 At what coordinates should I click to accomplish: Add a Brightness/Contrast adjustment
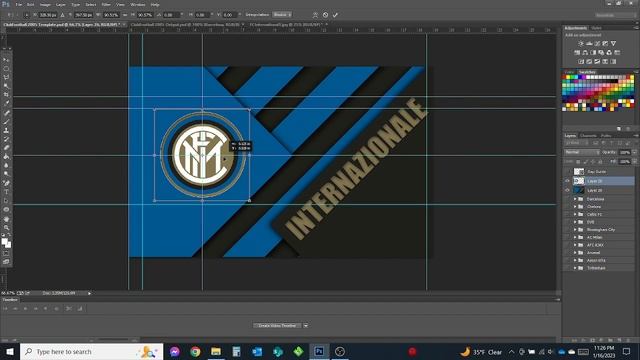tap(581, 44)
